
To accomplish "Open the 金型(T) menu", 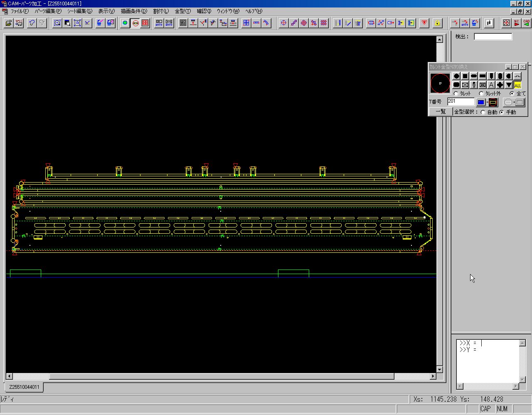I will coord(183,11).
